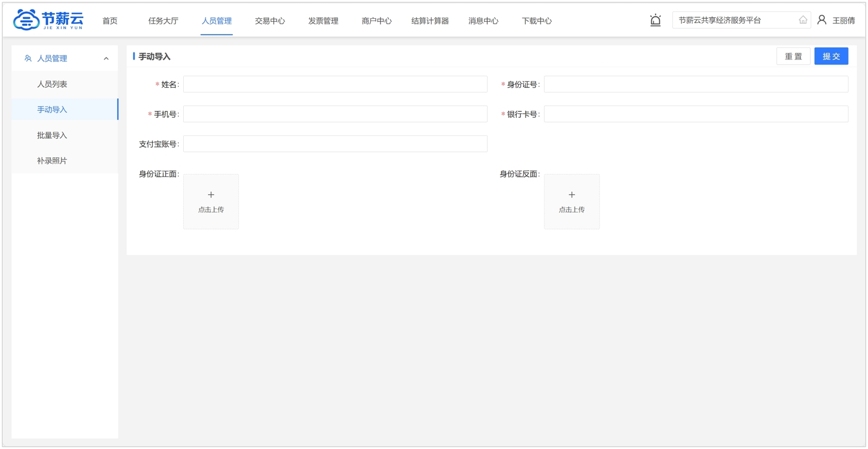Select 人员列表 in the sidebar
This screenshot has height=449, width=868.
pos(52,84)
